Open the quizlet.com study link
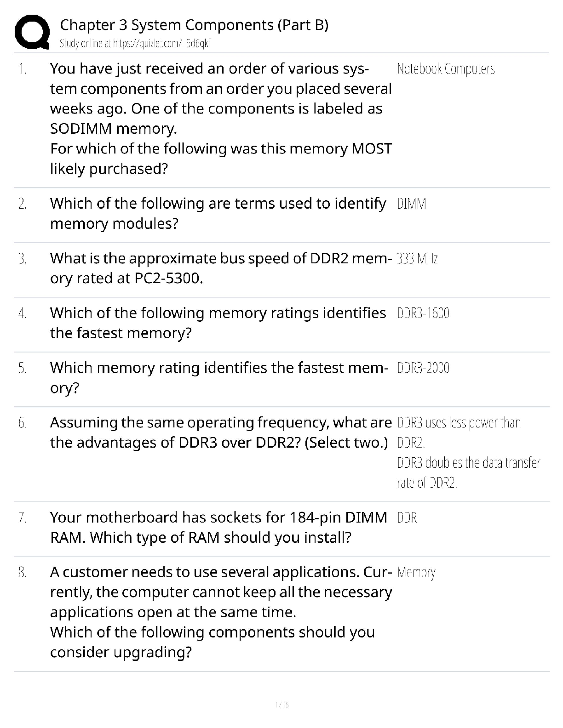This screenshot has height=728, width=563. coord(135,44)
